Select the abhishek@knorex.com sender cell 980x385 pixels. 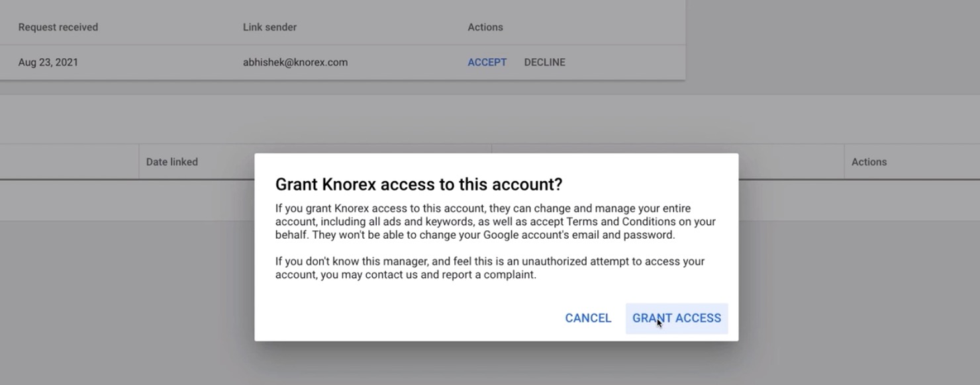[295, 62]
